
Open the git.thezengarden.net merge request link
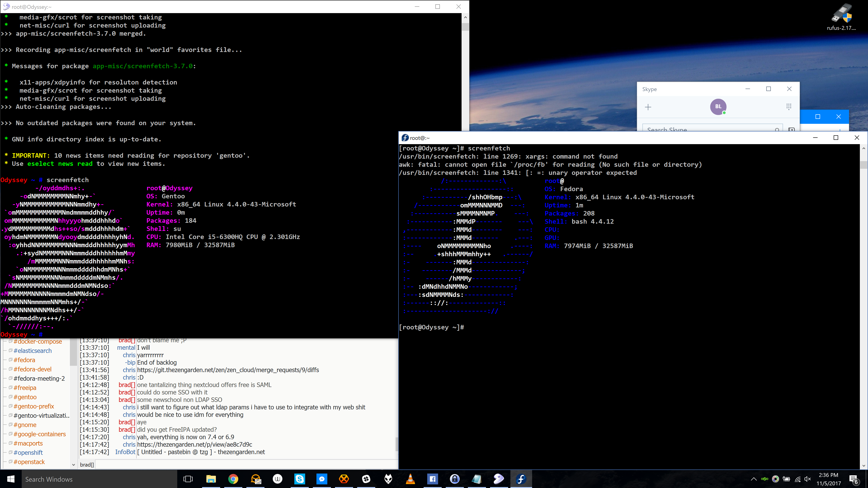coord(228,370)
